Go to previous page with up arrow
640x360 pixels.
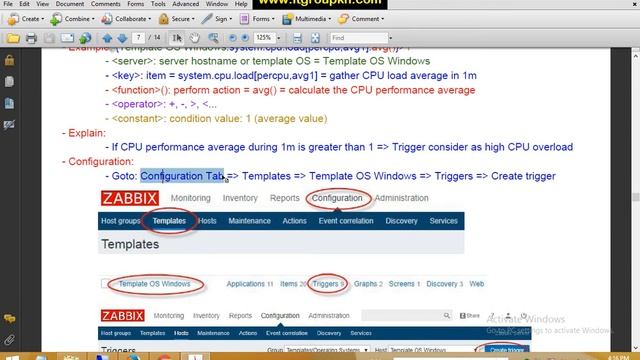click(x=107, y=38)
